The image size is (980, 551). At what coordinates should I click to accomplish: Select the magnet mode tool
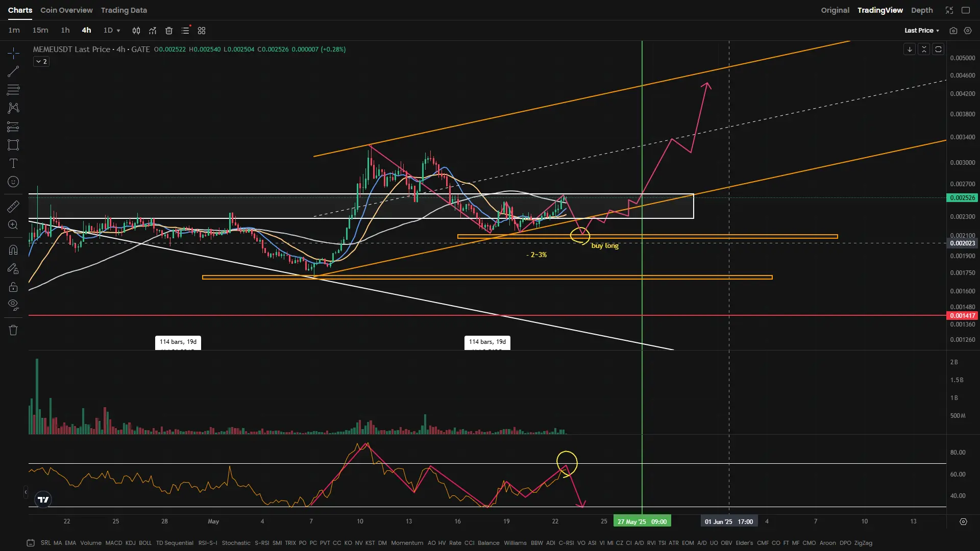[13, 250]
